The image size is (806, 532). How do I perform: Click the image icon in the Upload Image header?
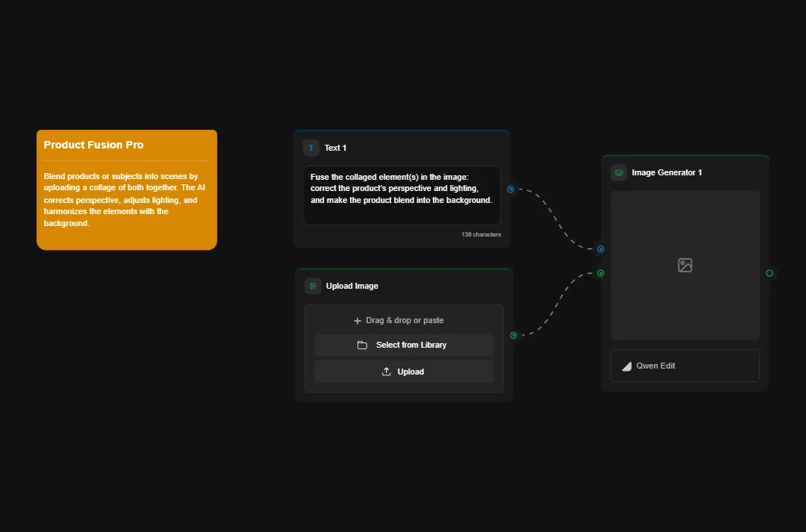click(312, 286)
